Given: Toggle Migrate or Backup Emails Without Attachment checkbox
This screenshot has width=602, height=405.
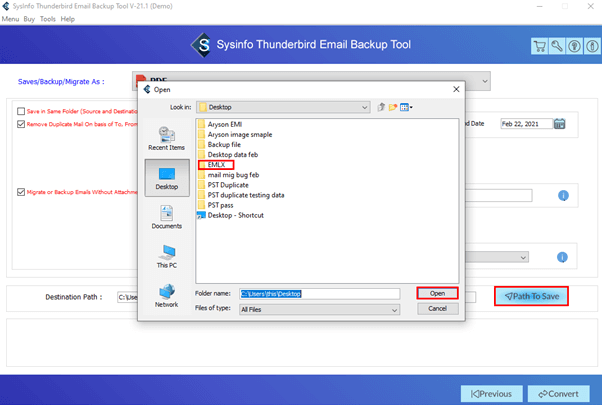Looking at the screenshot, I should [x=21, y=192].
